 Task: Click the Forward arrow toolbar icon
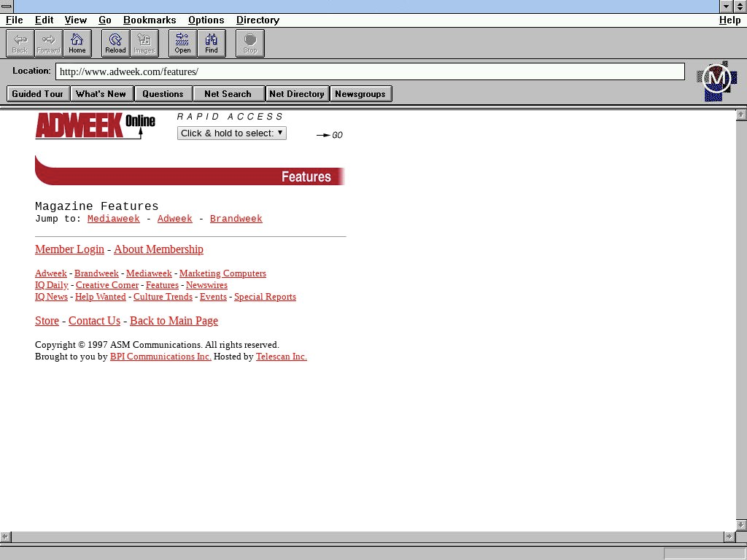coord(48,43)
